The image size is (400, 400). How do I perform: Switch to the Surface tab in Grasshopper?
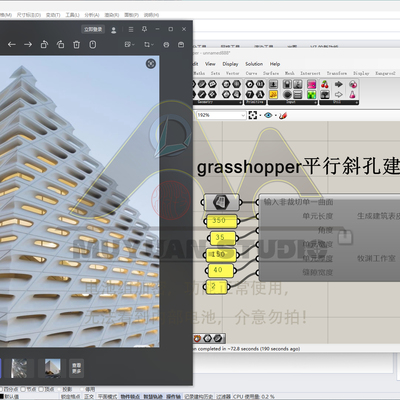pos(271,73)
